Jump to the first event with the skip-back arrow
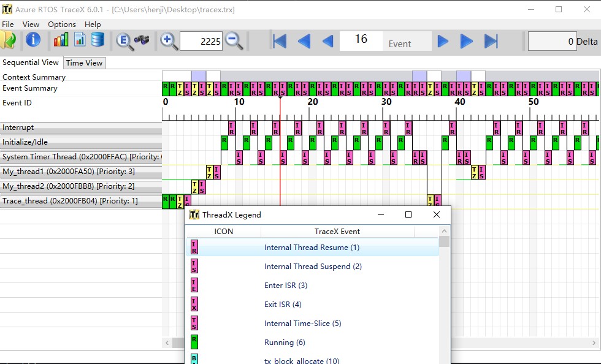 coord(279,40)
